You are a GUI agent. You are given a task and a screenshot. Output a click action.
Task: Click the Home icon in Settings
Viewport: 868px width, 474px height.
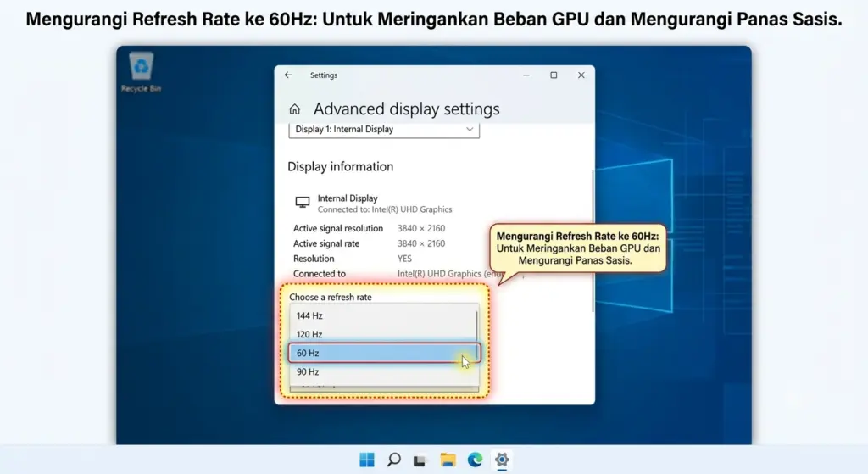[294, 109]
